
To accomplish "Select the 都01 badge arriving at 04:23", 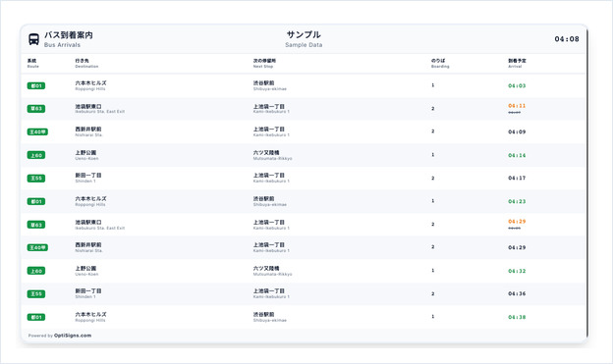I will (36, 201).
